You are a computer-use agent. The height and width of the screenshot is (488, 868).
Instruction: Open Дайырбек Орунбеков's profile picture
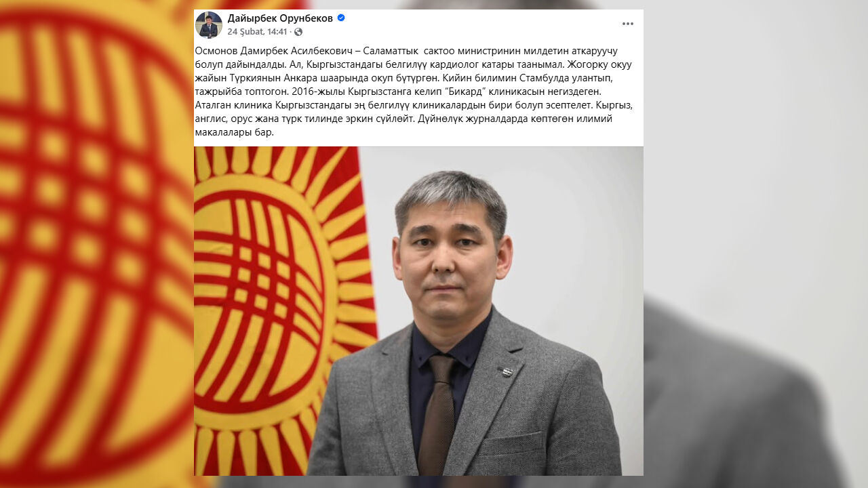pos(209,25)
